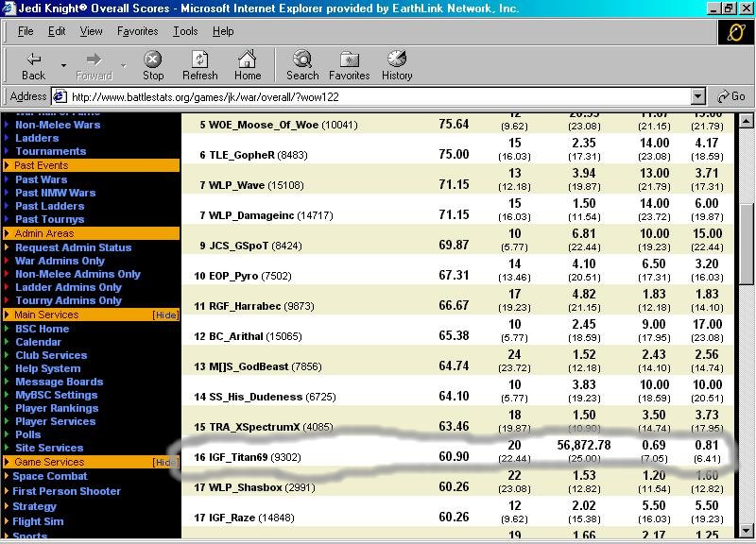Screen dimensions: 756x544
Task: Open the address bar dropdown arrow
Action: pos(698,96)
